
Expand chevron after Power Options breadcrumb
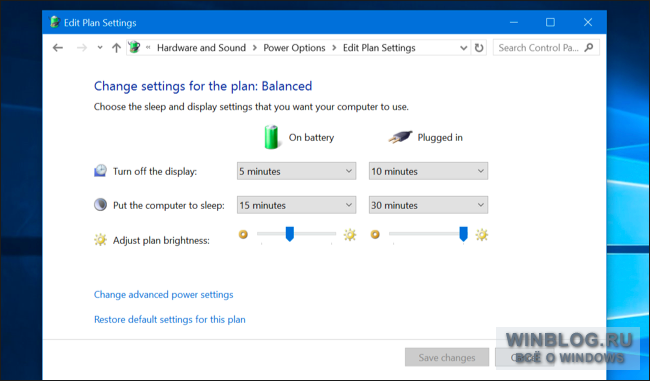click(334, 48)
